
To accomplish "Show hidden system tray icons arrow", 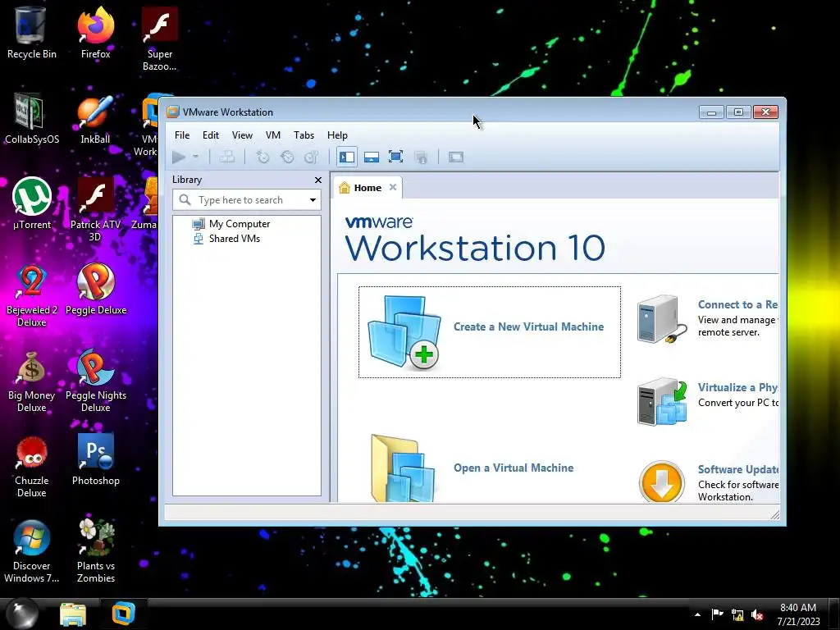I will (x=697, y=614).
